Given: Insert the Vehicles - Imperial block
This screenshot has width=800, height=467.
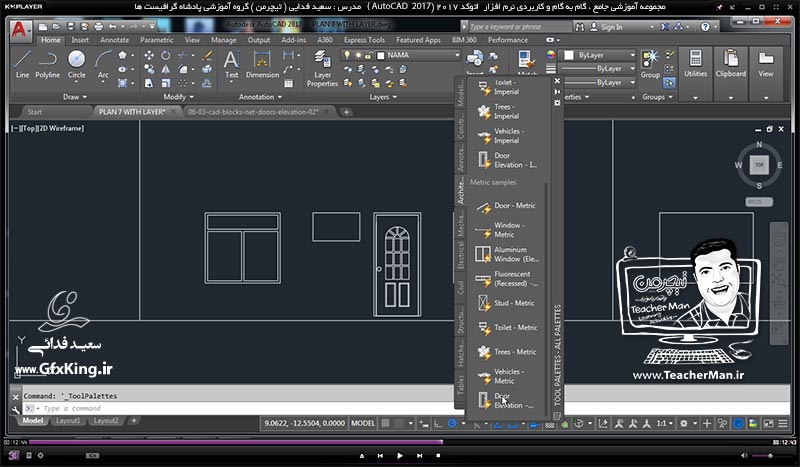Looking at the screenshot, I should [x=499, y=136].
